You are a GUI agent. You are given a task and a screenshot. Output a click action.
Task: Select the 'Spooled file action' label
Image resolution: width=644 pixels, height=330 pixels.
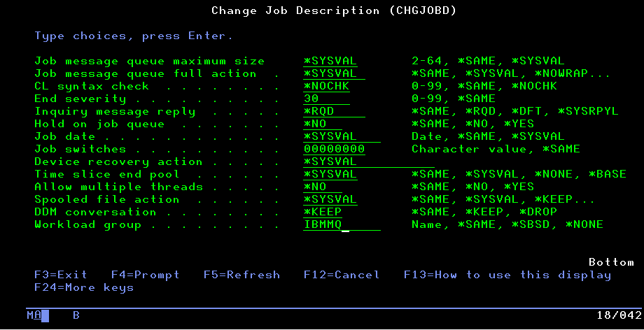pyautogui.click(x=107, y=199)
